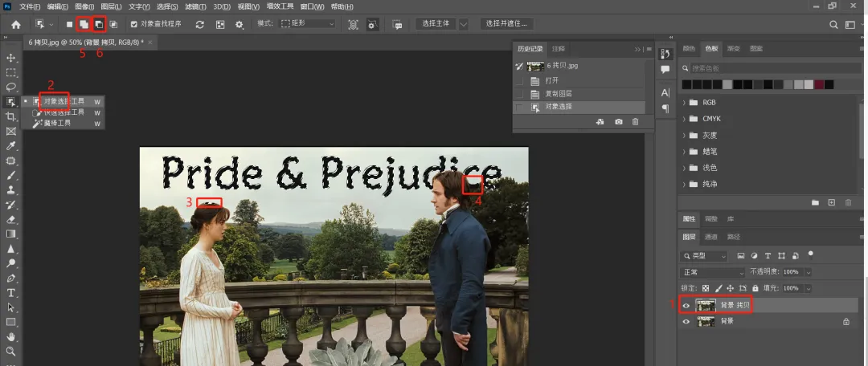This screenshot has height=366, width=868.
Task: Select the Hand tool
Action: click(10, 336)
